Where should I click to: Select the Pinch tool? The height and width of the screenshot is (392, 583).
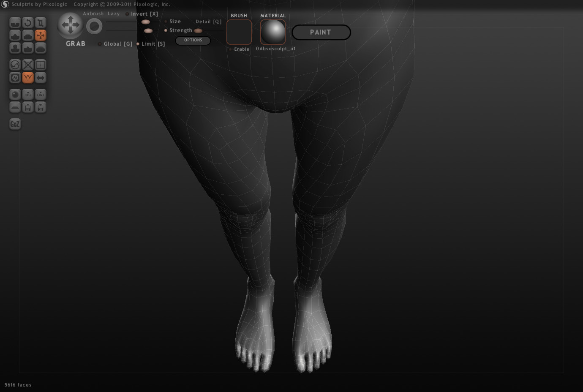28,48
